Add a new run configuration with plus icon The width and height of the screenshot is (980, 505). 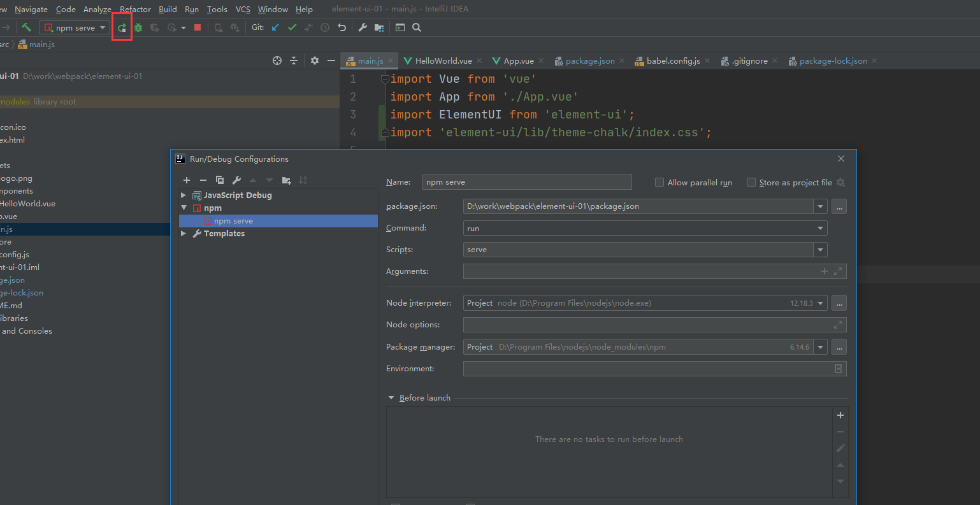click(x=186, y=180)
